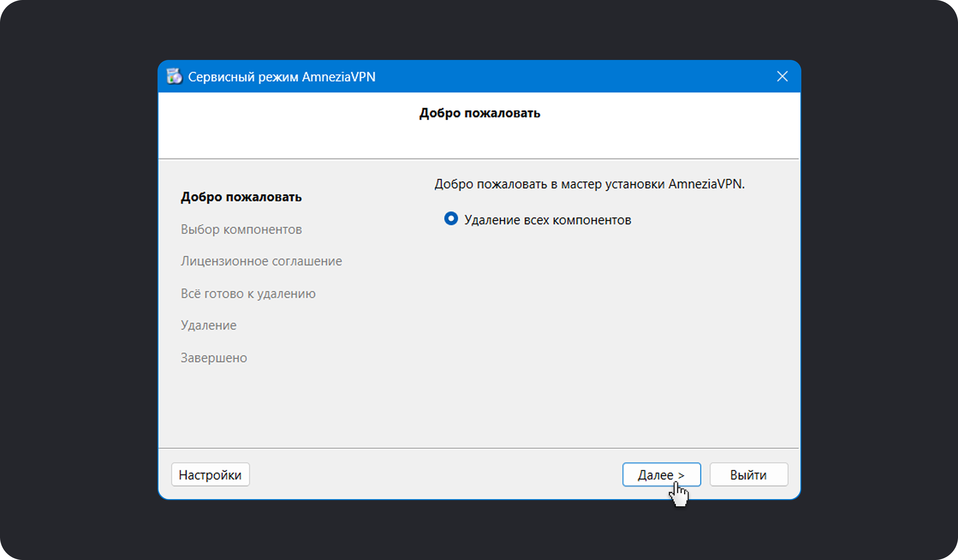Click the blue title bar's empty area
This screenshot has height=560, width=958.
[570, 76]
